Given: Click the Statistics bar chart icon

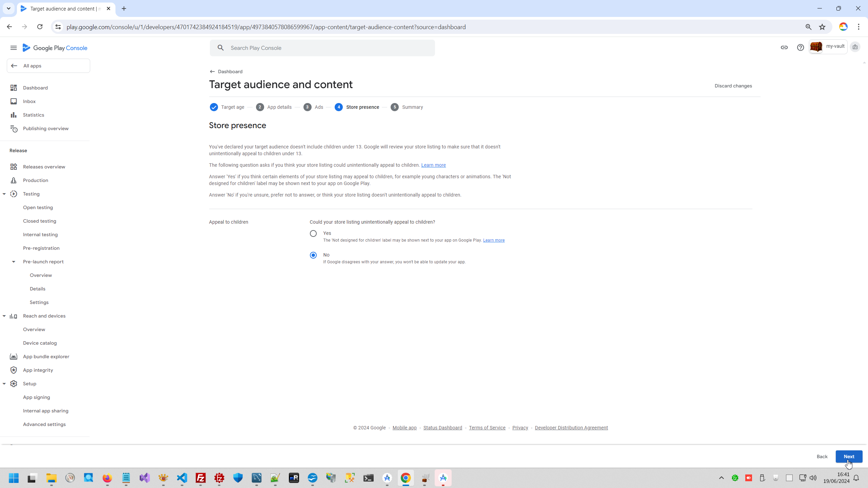Looking at the screenshot, I should click(14, 115).
